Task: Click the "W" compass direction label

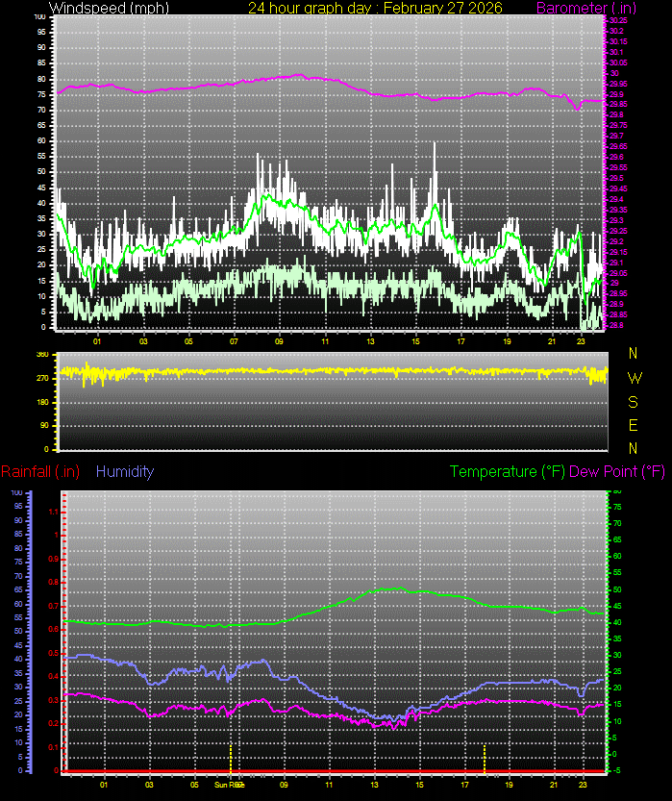Action: 635,378
